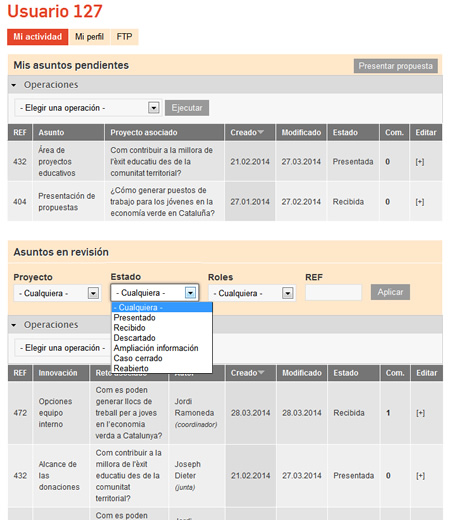Switch to Mi perfil tab
Image resolution: width=450 pixels, height=520 pixels.
(x=89, y=37)
